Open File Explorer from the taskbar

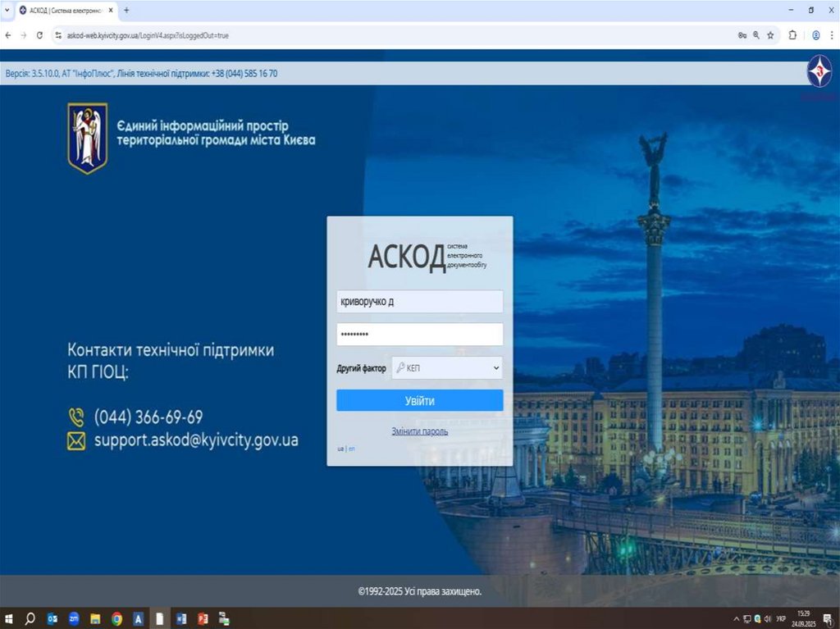coord(95,619)
